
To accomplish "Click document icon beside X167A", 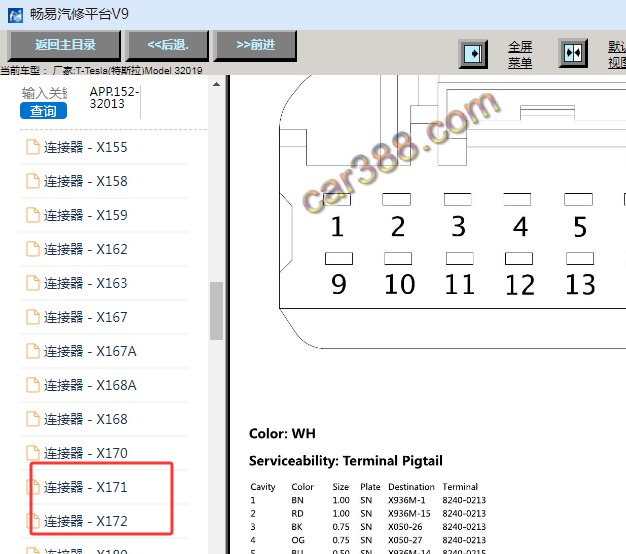I will [x=33, y=351].
